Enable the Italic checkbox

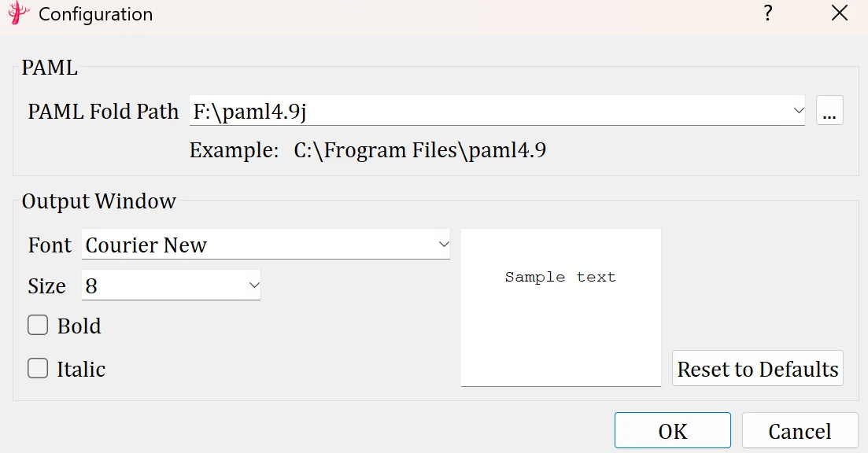(38, 368)
